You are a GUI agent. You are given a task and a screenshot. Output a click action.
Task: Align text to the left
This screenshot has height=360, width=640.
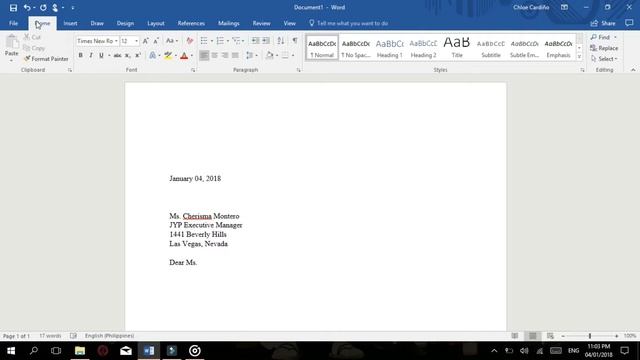coord(204,56)
